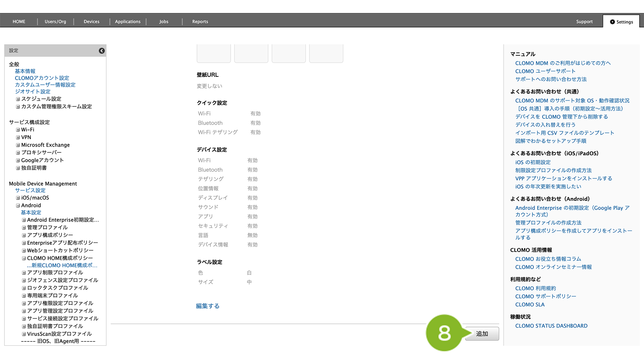Open the Reports menu item
The width and height of the screenshot is (644, 362).
[200, 22]
